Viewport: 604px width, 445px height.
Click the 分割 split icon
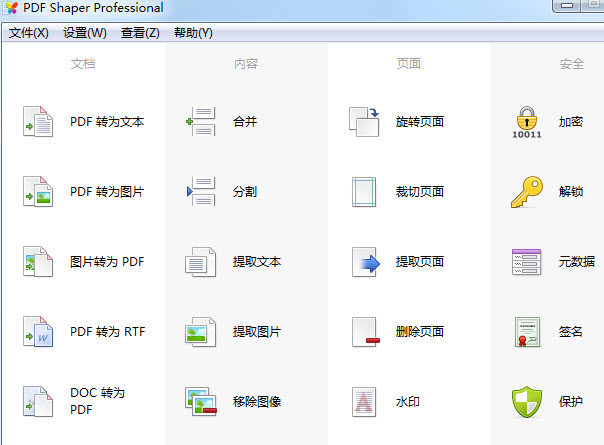[201, 192]
